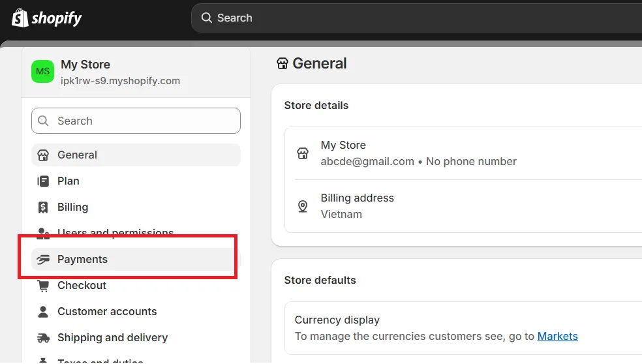Open Users and permissions settings
Screen dimensions: 642x364
(x=136, y=233)
